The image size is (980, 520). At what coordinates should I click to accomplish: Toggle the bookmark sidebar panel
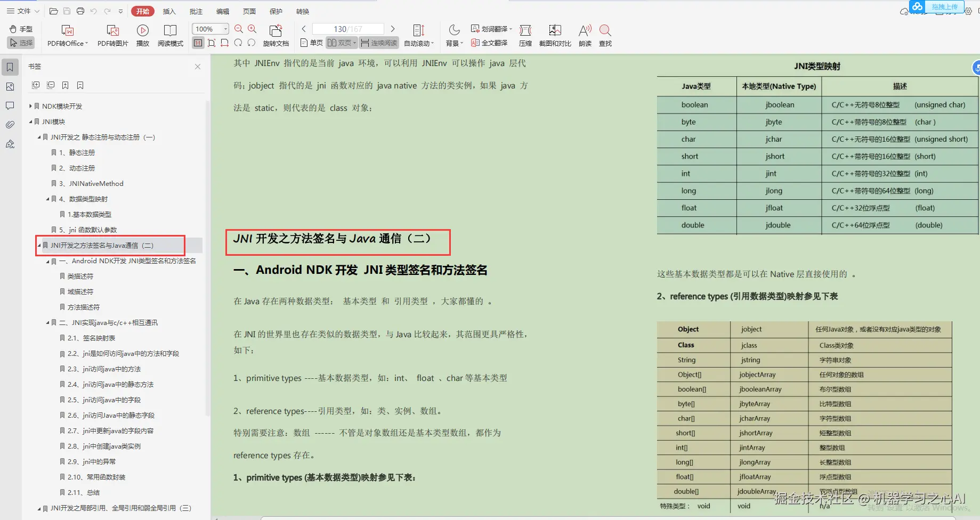[x=10, y=67]
